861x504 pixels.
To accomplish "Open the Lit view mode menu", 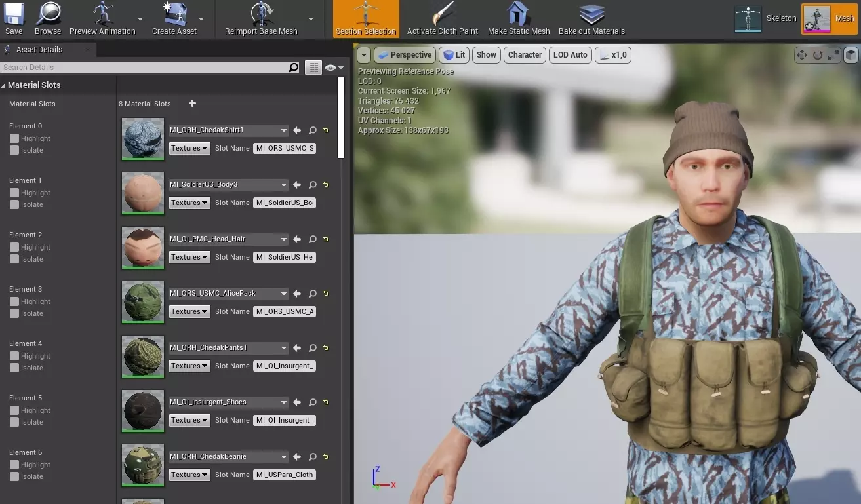I will click(454, 55).
